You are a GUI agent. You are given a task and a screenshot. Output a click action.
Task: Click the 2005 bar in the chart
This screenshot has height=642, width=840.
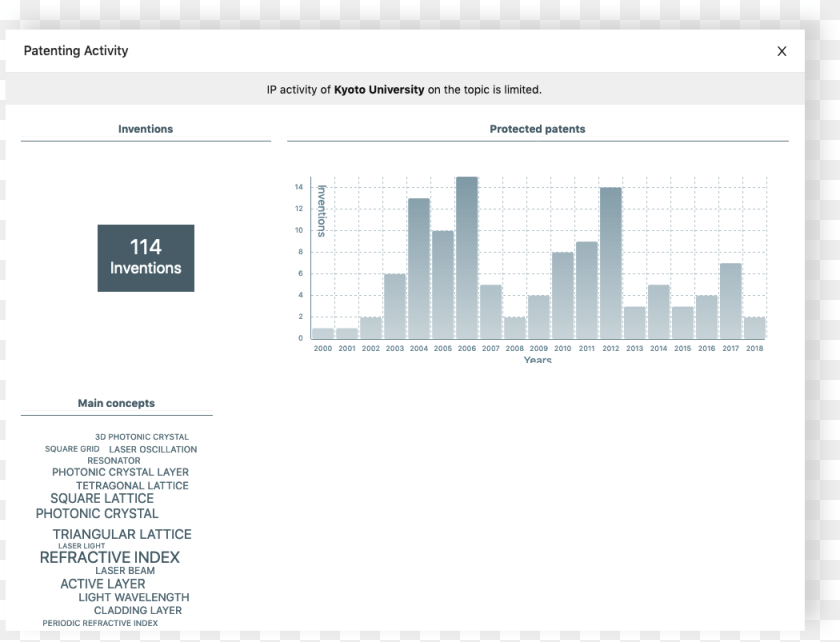coord(443,285)
